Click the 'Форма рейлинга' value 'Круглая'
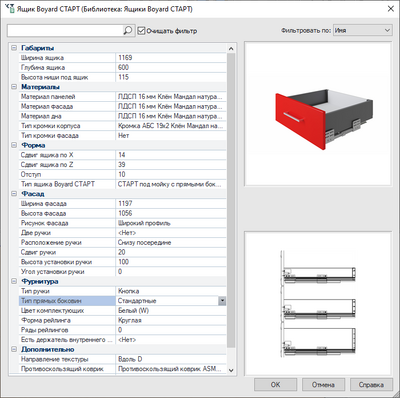 (x=171, y=320)
